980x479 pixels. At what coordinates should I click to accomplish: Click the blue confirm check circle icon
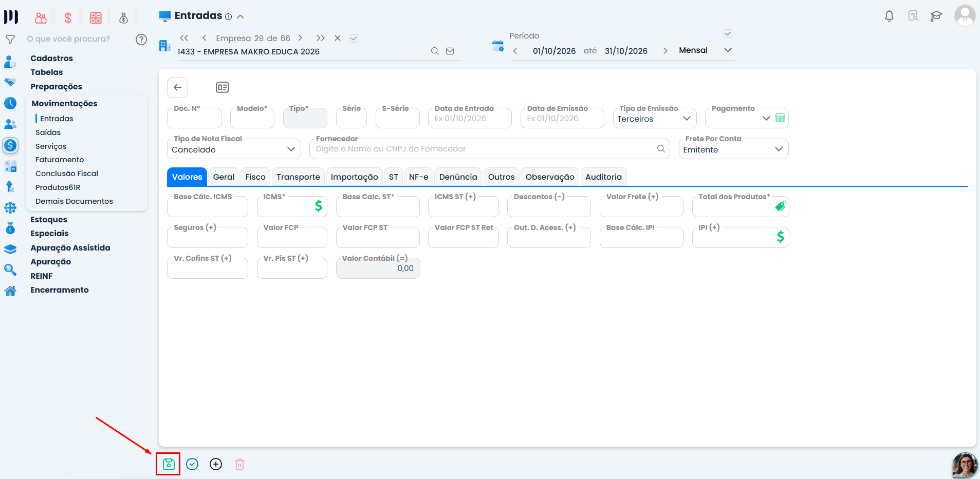(x=192, y=464)
